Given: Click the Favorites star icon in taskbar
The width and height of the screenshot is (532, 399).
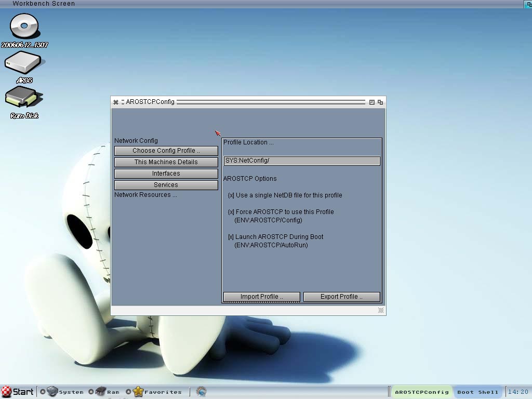Looking at the screenshot, I should tap(138, 391).
